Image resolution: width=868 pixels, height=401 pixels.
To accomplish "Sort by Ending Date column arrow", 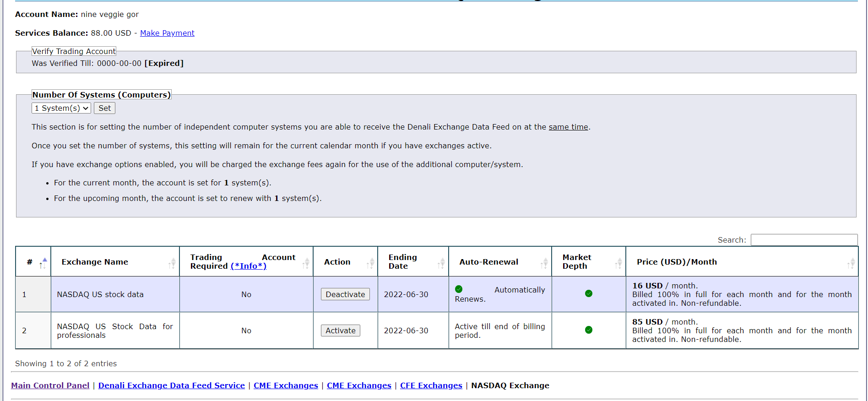I will [441, 263].
